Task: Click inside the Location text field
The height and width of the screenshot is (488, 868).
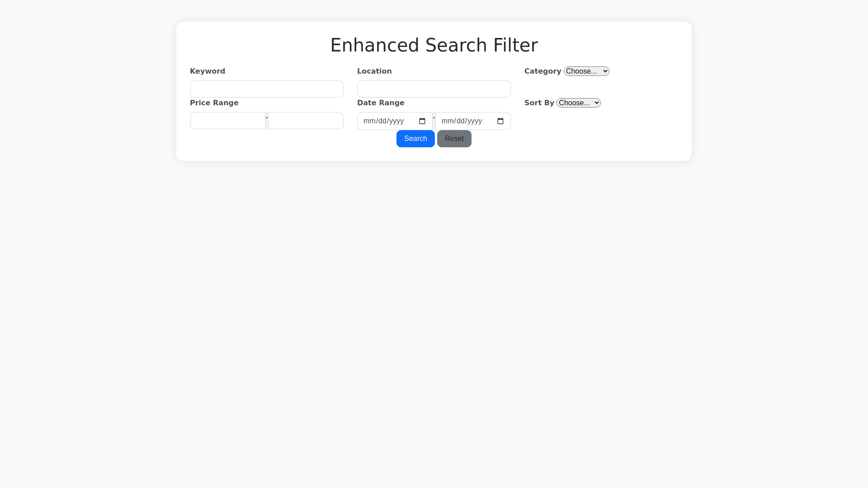Action: [x=434, y=89]
